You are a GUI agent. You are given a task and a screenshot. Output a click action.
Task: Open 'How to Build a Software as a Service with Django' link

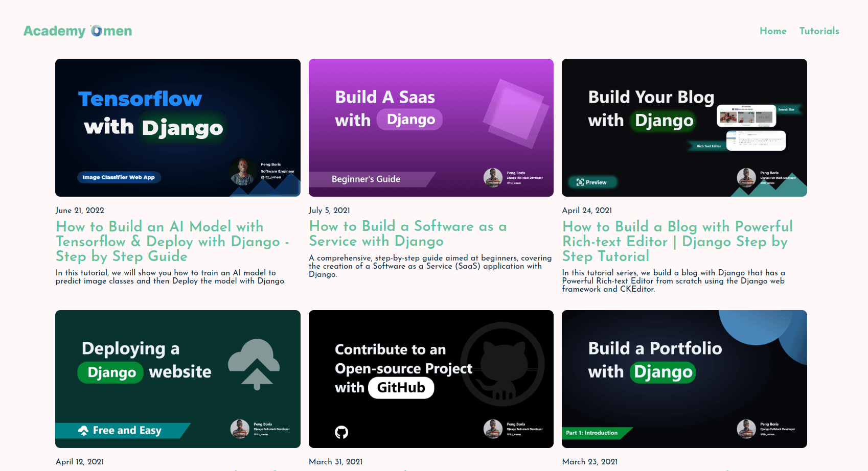point(408,233)
